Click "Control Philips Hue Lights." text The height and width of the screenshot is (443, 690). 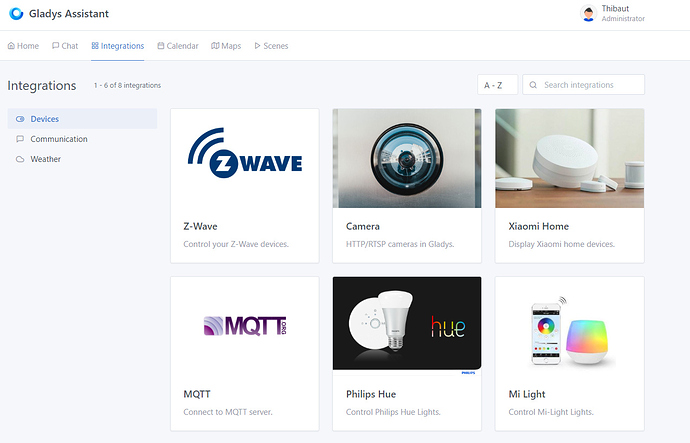[x=393, y=412]
